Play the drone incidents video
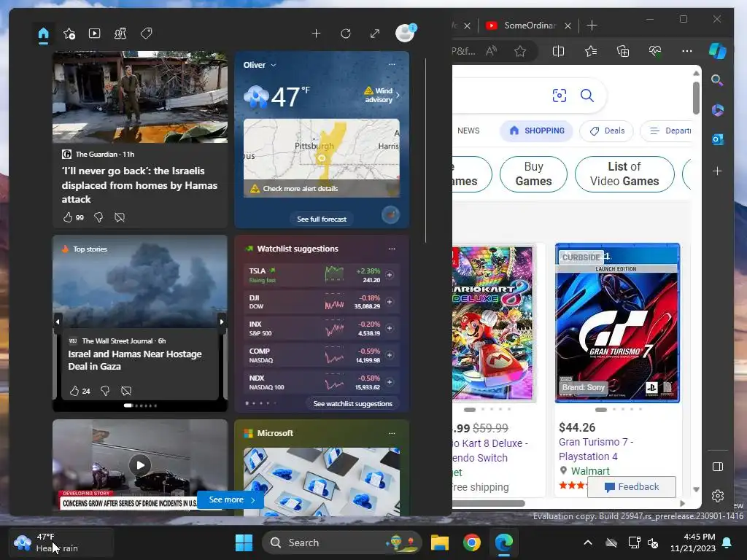Image resolution: width=747 pixels, height=560 pixels. click(140, 464)
